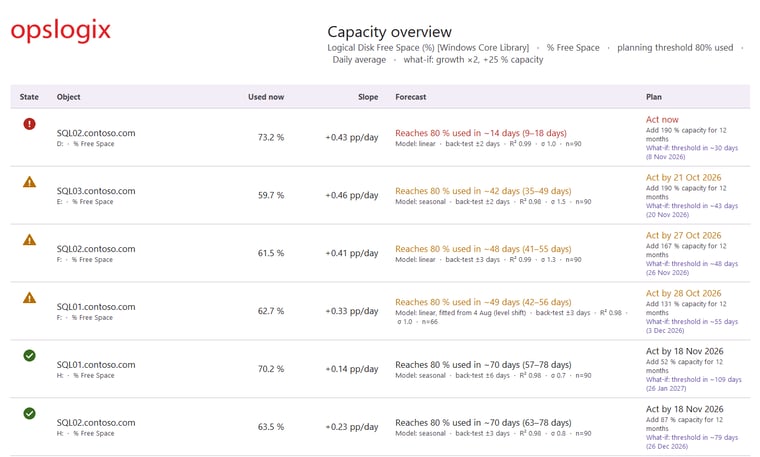Select the +0.43 pp/day slope

[351, 138]
